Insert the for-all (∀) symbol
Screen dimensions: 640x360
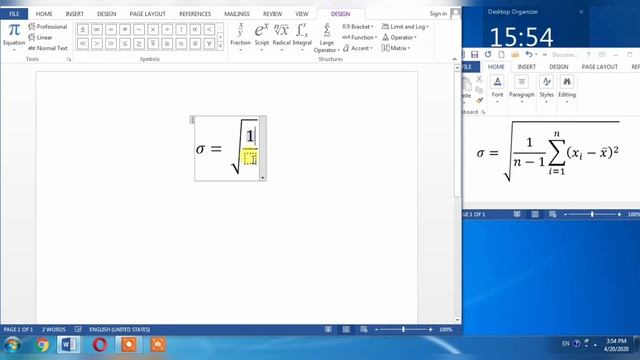(209, 43)
